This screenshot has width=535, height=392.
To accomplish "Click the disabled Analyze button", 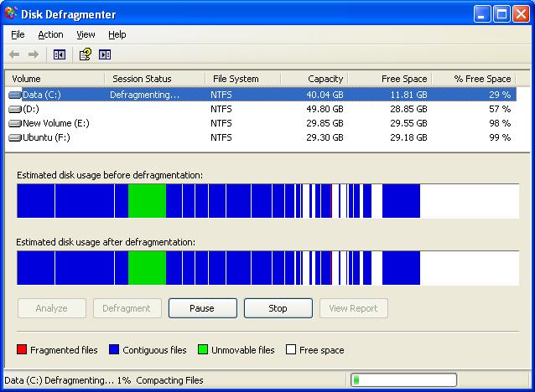I will (x=52, y=308).
